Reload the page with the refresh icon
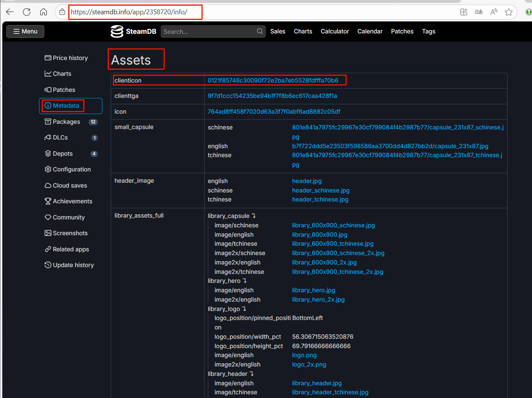This screenshot has height=398, width=532. 27,12
